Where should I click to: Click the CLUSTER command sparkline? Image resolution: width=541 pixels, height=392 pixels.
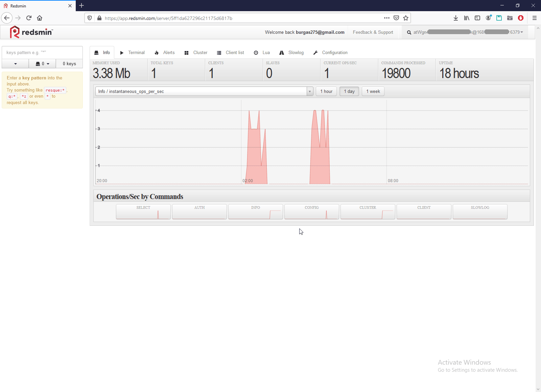pos(368,212)
